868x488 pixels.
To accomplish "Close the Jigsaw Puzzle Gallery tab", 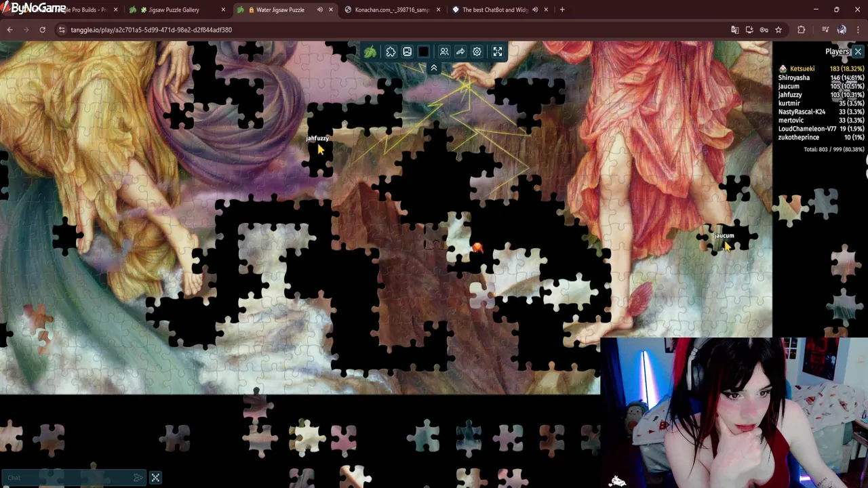I will coord(223,9).
